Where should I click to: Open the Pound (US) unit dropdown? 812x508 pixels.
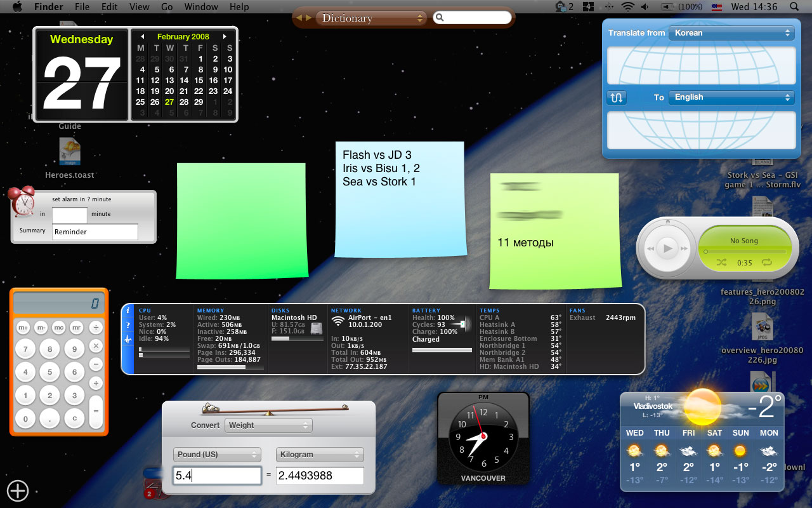coord(217,455)
